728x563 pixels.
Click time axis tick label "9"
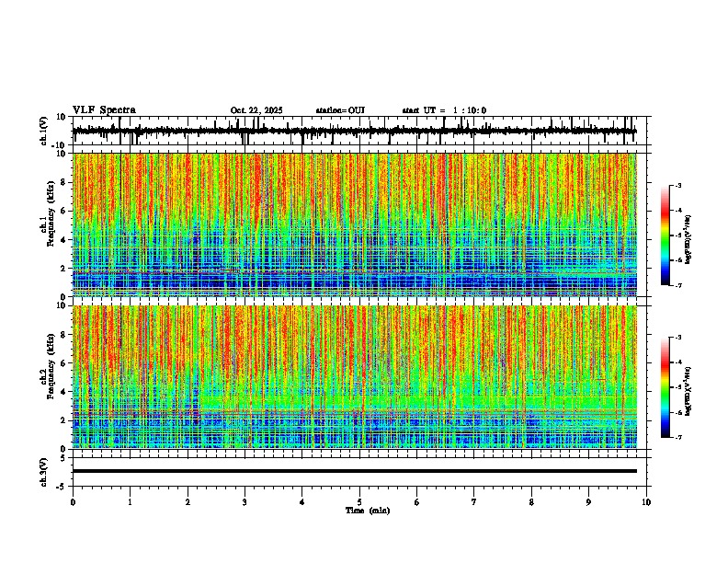[x=588, y=502]
